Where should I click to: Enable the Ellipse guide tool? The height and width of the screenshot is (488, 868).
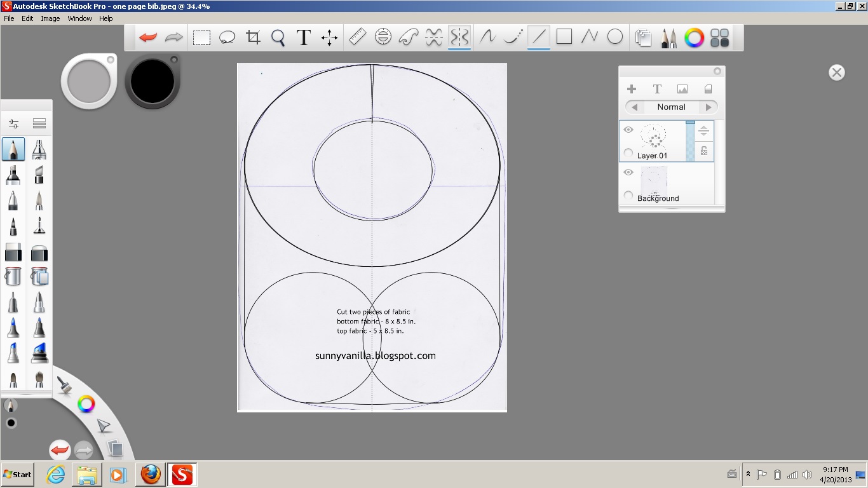pos(383,37)
